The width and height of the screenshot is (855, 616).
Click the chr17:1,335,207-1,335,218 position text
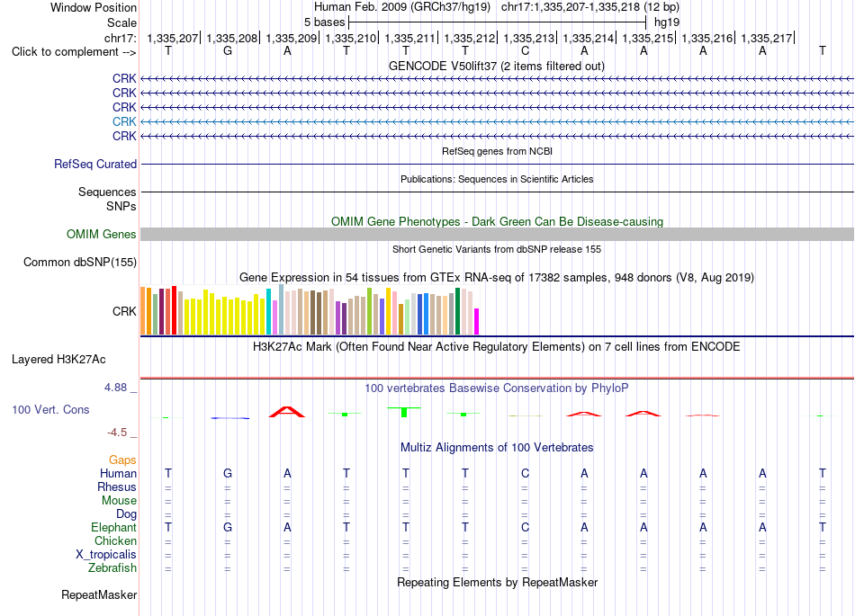click(x=590, y=7)
